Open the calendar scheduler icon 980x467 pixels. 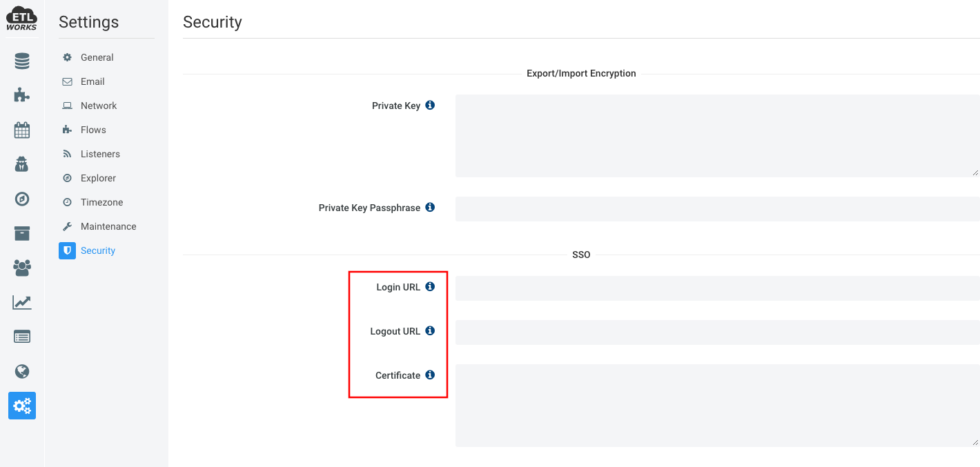point(22,130)
